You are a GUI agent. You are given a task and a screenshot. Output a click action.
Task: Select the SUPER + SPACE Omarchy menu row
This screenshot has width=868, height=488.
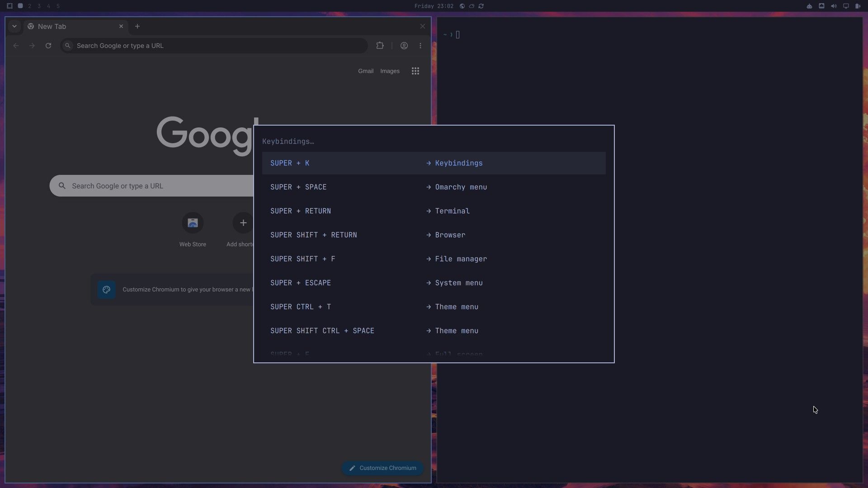434,187
